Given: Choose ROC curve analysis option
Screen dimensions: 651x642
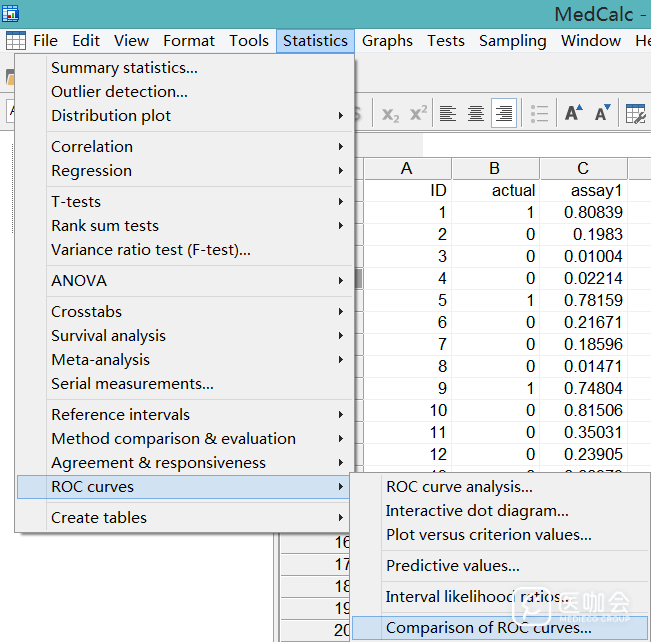Looking at the screenshot, I should pos(459,487).
